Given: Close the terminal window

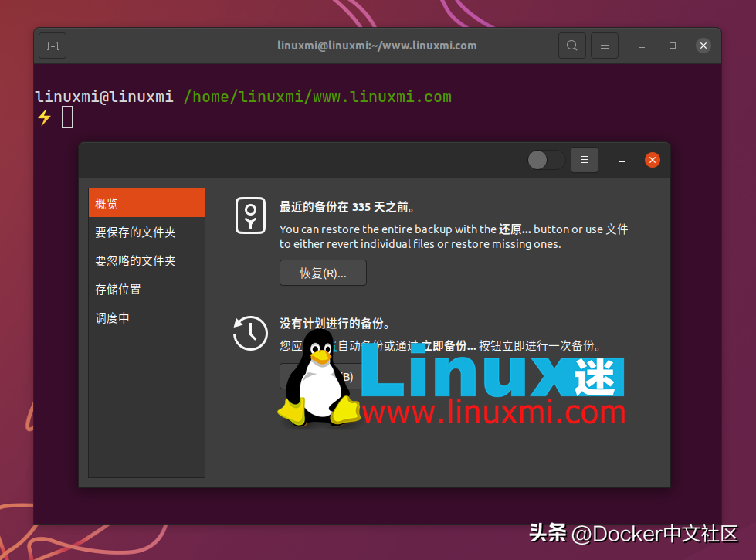Looking at the screenshot, I should coord(703,46).
